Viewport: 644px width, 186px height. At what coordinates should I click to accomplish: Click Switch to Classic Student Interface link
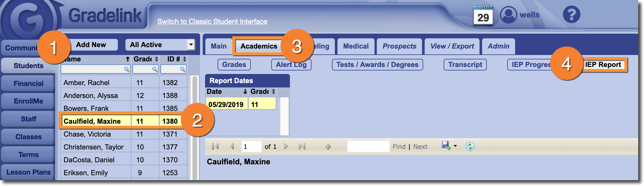pos(212,22)
